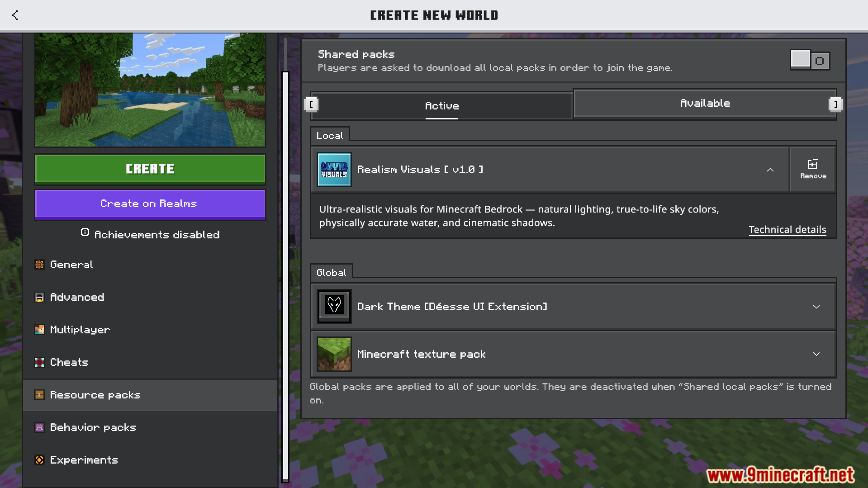This screenshot has width=868, height=488.
Task: Click the Realism Visuals pack thumbnail
Action: [334, 170]
